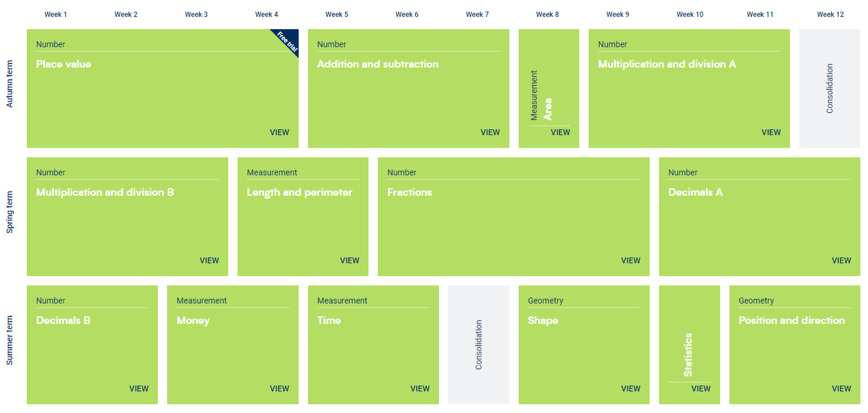View the Money measurement block
Screen dimensions: 868x413
pos(279,388)
